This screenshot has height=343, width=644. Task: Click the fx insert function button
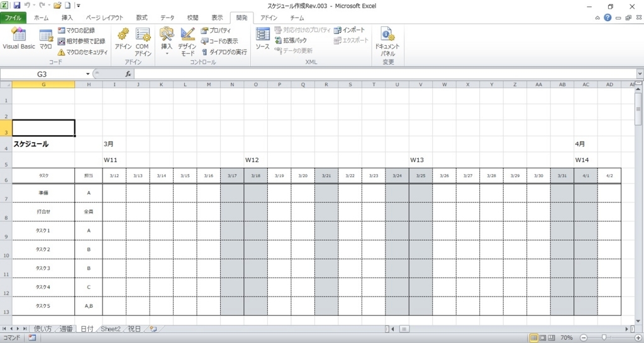pos(128,74)
